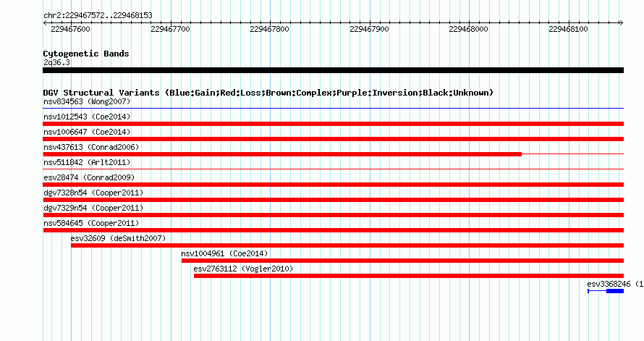The height and width of the screenshot is (341, 644).
Task: Select the nsv511842 (Arlt2011) label
Action: coord(87,162)
